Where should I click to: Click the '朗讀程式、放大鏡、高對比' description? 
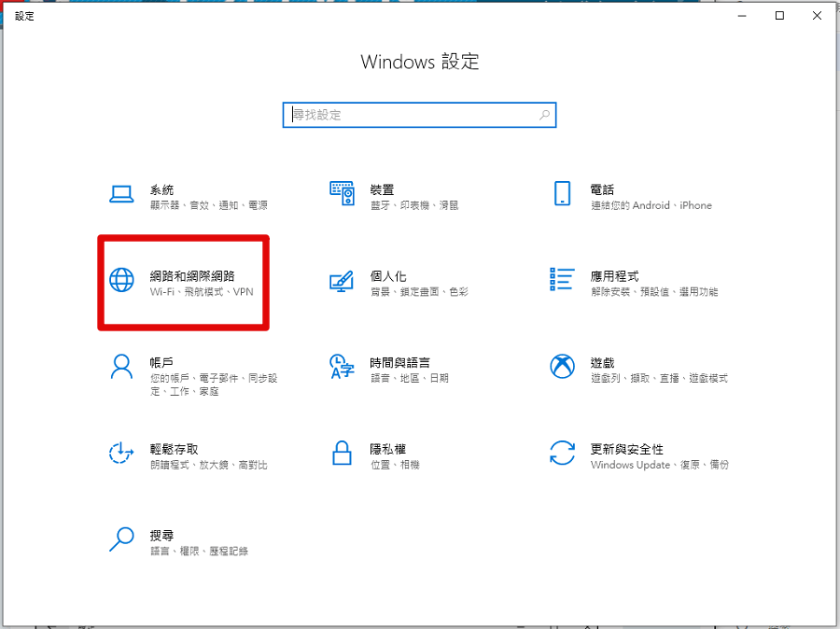pos(209,465)
